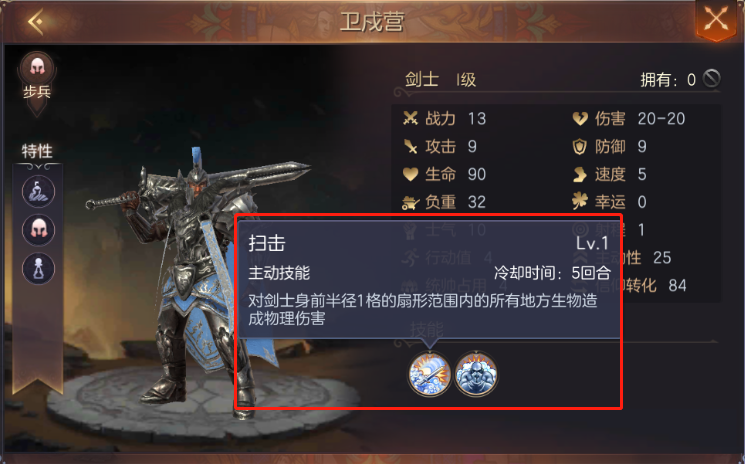This screenshot has width=745, height=464.
Task: Click the 扫击 skill tooltip title
Action: [267, 243]
